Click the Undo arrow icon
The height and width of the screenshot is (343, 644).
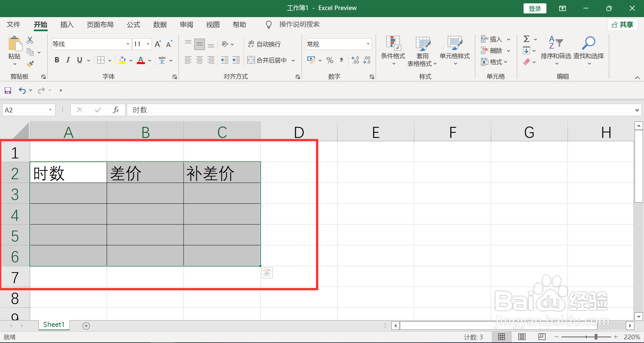point(22,90)
